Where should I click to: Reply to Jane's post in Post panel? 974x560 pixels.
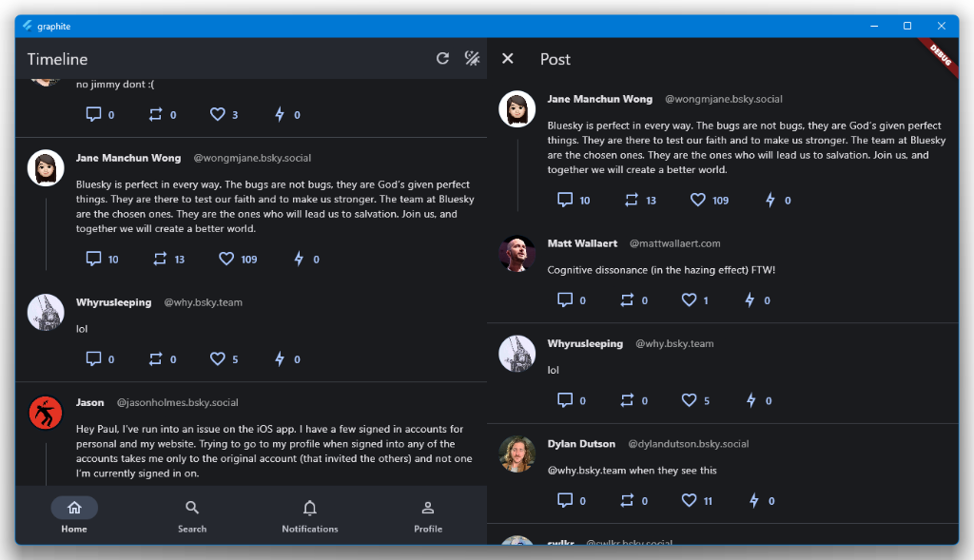coord(565,200)
